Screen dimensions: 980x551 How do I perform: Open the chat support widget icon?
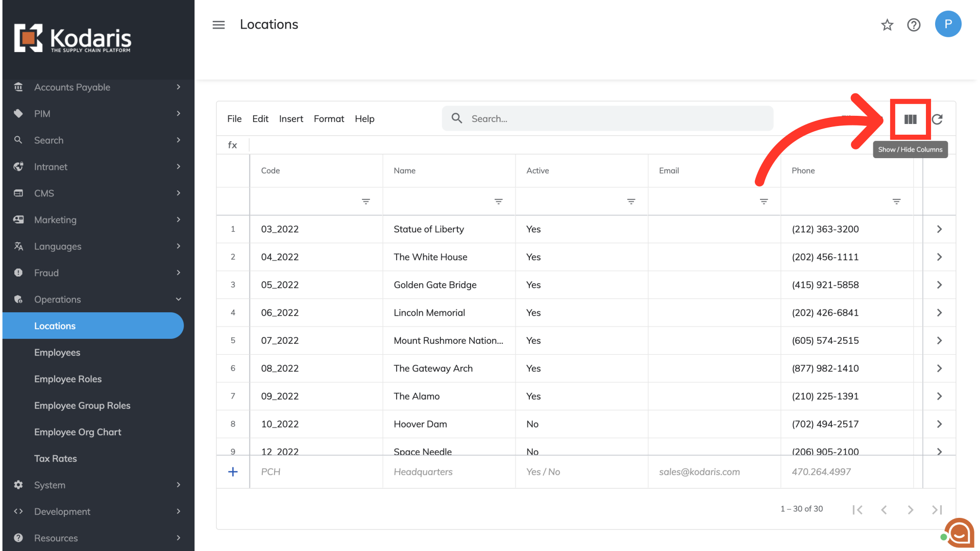[959, 533]
